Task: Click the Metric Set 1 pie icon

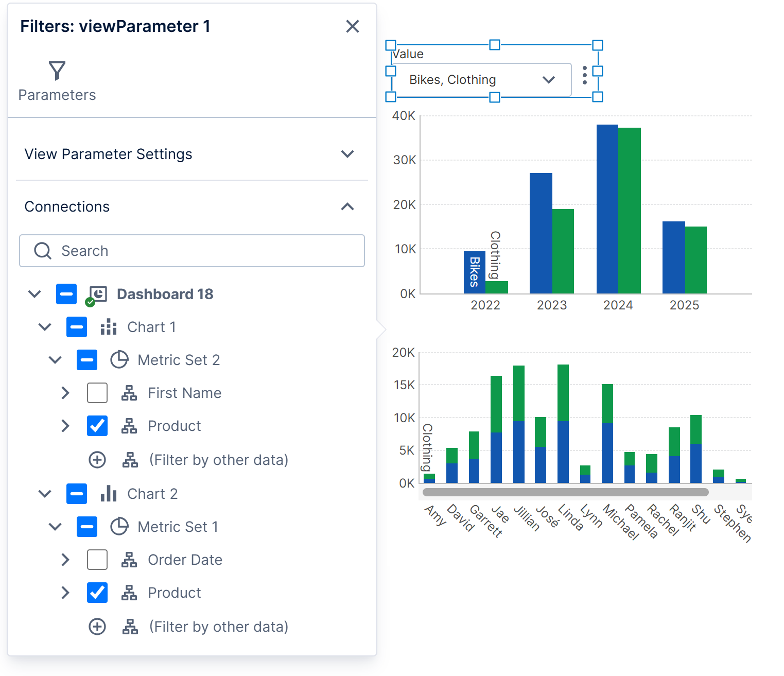Action: pos(119,527)
